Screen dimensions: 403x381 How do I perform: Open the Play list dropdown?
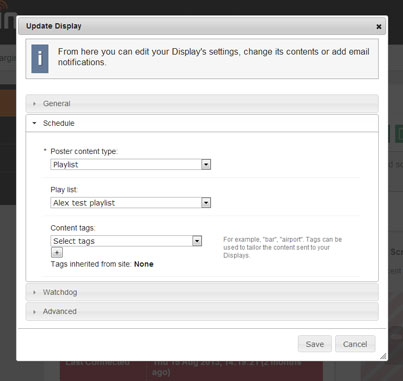[x=131, y=203]
